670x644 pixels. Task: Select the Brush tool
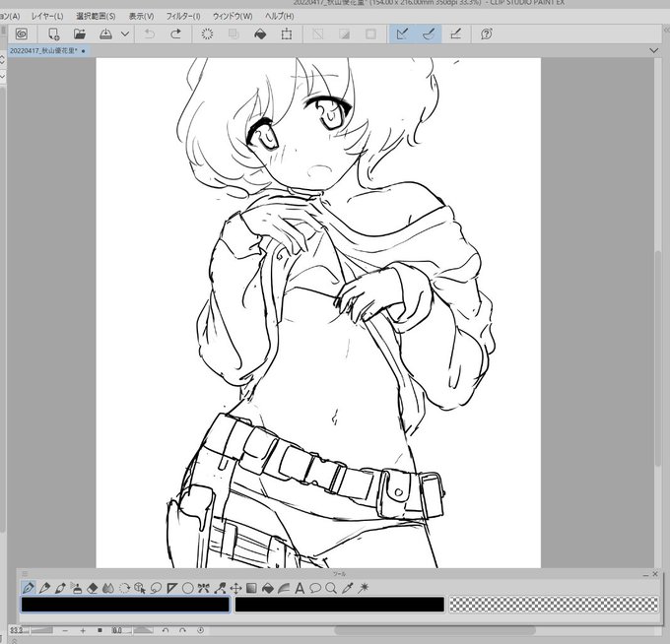click(60, 588)
